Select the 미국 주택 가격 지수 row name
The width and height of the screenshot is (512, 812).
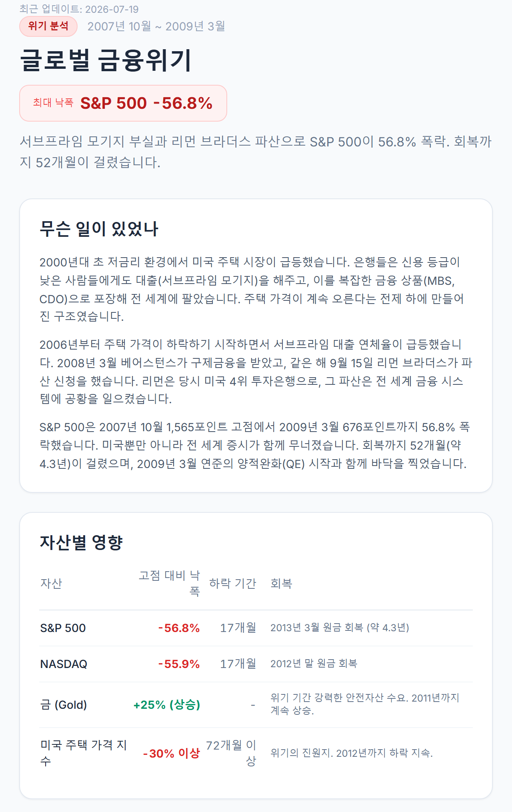(x=83, y=753)
